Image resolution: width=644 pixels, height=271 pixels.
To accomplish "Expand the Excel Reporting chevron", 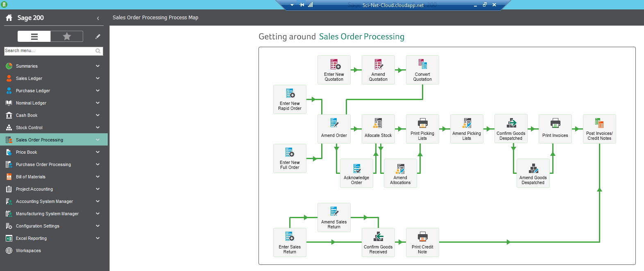I will point(98,238).
